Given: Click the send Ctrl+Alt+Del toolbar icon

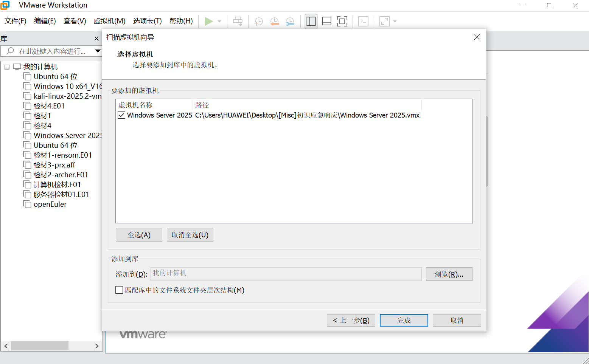Looking at the screenshot, I should click(x=238, y=22).
